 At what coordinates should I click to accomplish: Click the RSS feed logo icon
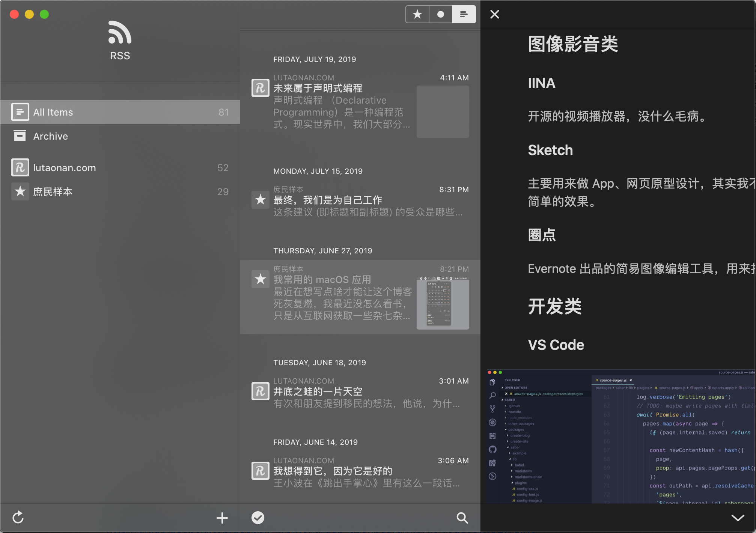click(x=120, y=33)
